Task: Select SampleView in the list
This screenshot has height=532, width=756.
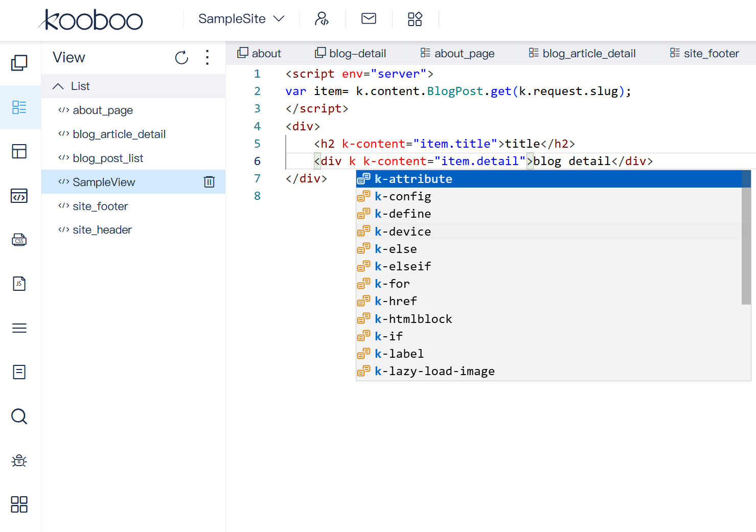Action: click(x=133, y=182)
